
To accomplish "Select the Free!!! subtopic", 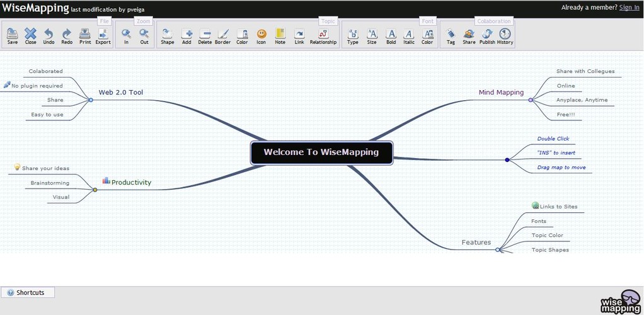I will click(x=566, y=115).
